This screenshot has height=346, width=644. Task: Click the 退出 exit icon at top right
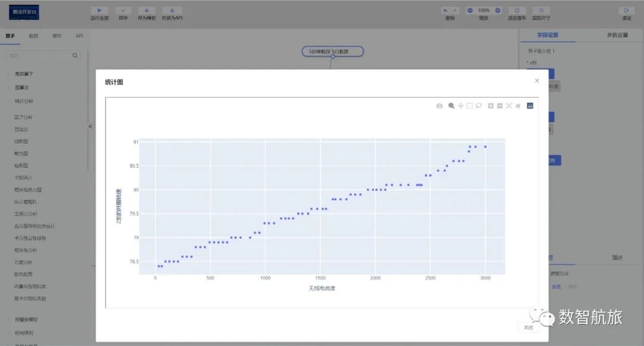point(626,10)
